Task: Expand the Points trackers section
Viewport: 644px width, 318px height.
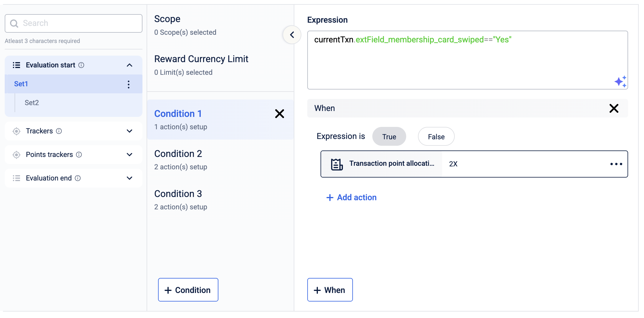Action: coord(130,155)
